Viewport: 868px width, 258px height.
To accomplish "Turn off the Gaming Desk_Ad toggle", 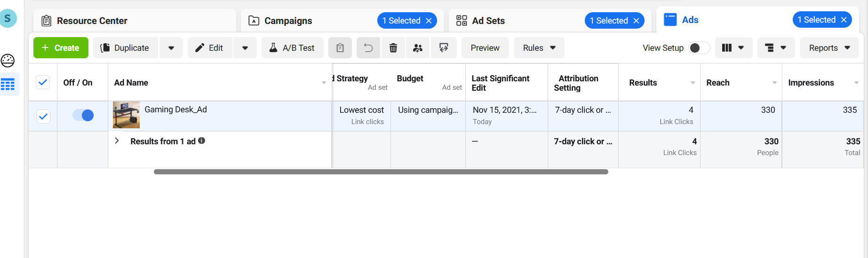I will pyautogui.click(x=83, y=115).
